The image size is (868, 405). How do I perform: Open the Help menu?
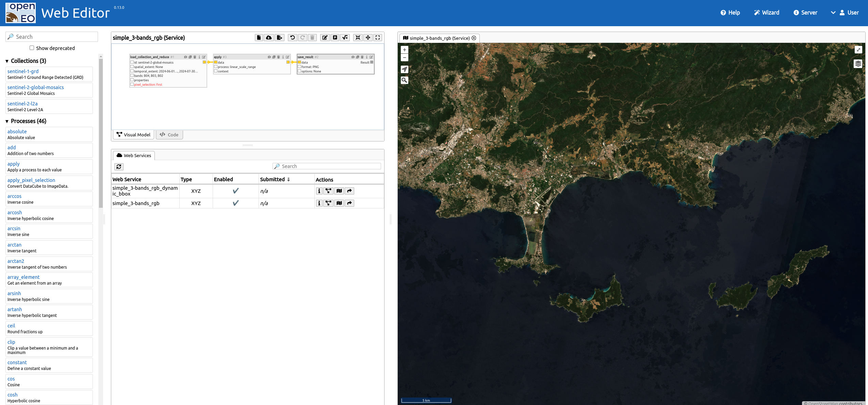(x=730, y=13)
